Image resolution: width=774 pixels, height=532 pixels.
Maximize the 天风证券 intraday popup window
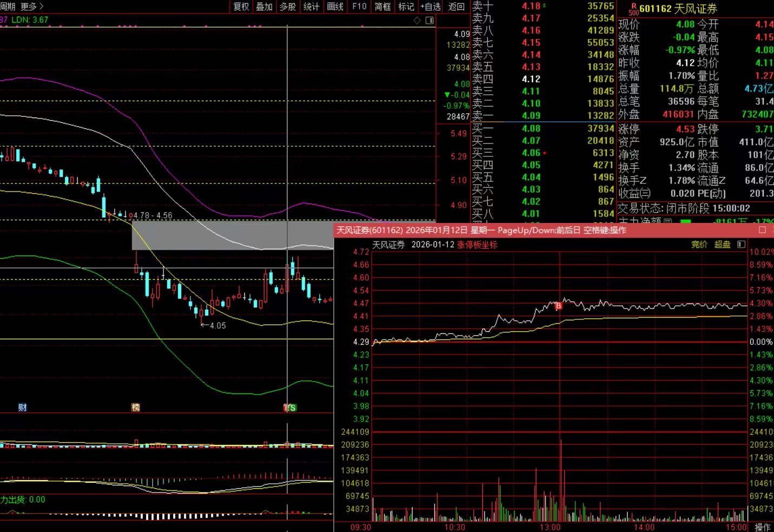pos(762,230)
